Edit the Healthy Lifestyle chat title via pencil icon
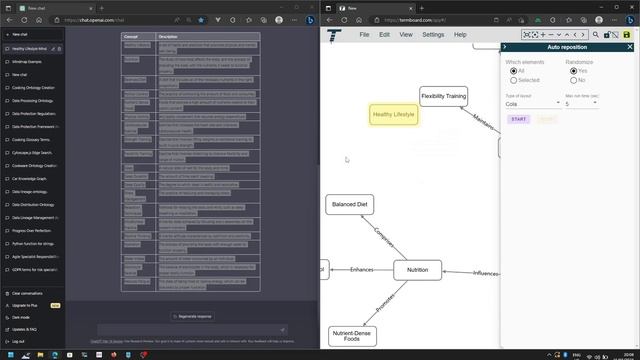Screen dimensions: 640x360 tap(53, 49)
